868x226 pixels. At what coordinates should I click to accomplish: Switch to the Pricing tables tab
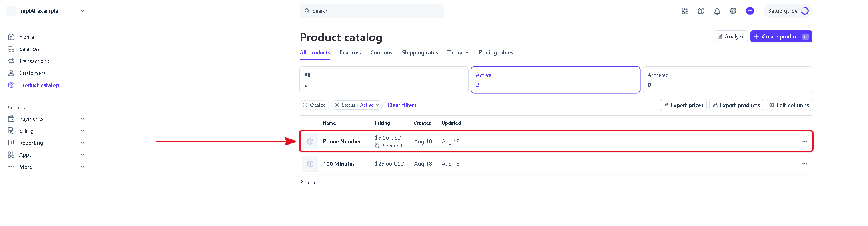[496, 52]
